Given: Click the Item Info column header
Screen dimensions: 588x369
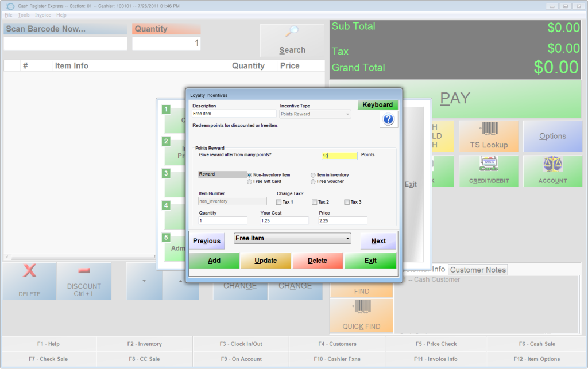Looking at the screenshot, I should tap(140, 65).
